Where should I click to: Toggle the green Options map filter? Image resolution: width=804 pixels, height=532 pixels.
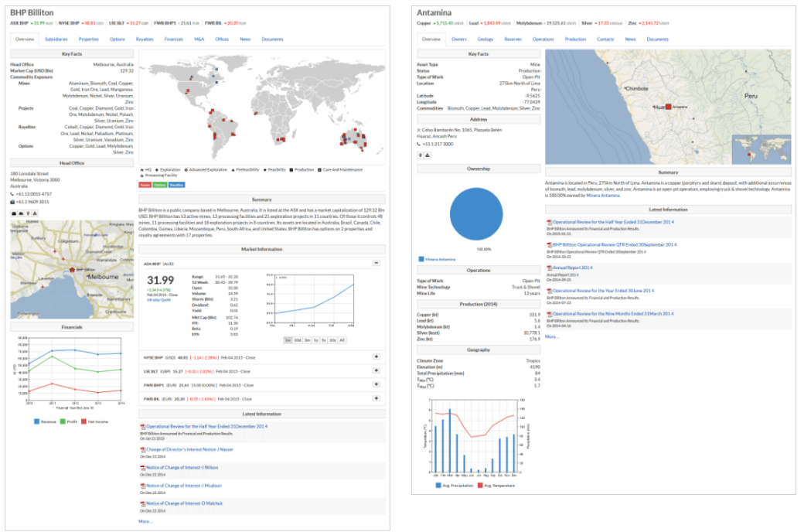coord(158,185)
